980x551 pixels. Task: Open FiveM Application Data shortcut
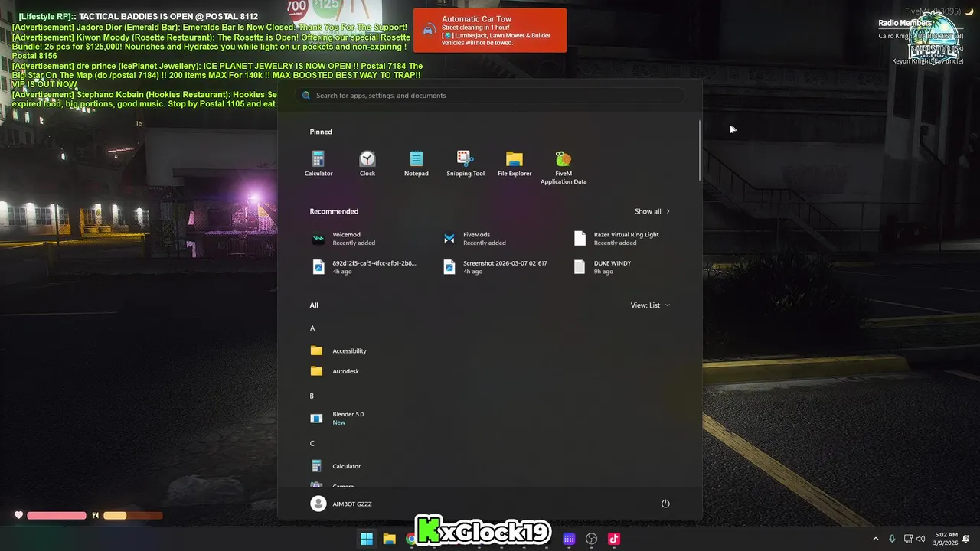563,168
